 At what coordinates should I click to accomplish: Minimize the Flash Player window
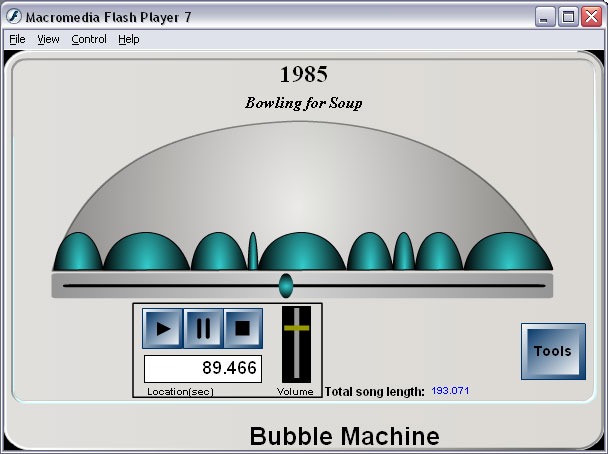545,17
